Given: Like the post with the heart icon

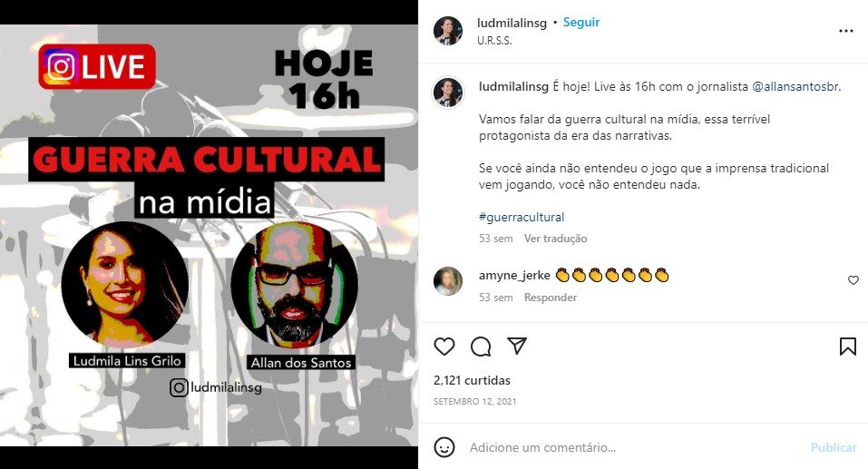Looking at the screenshot, I should point(444,347).
